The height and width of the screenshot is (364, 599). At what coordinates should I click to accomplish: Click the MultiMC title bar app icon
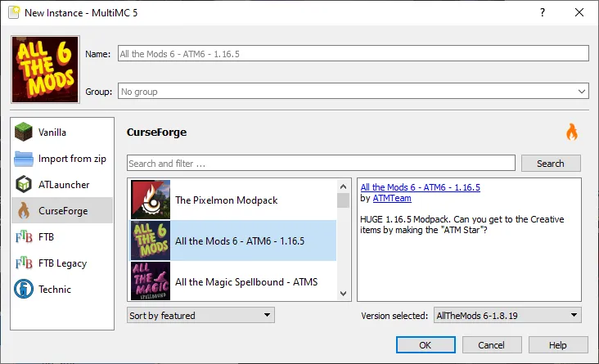14,12
